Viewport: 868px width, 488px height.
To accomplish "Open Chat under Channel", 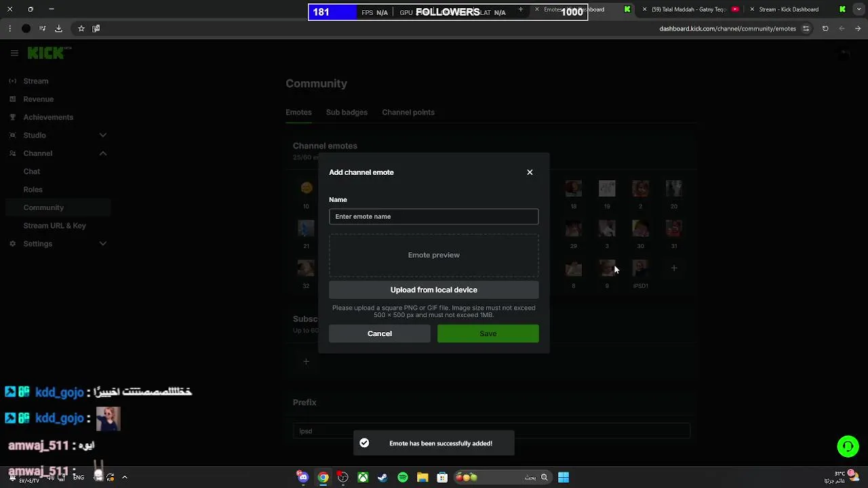I will (x=32, y=171).
